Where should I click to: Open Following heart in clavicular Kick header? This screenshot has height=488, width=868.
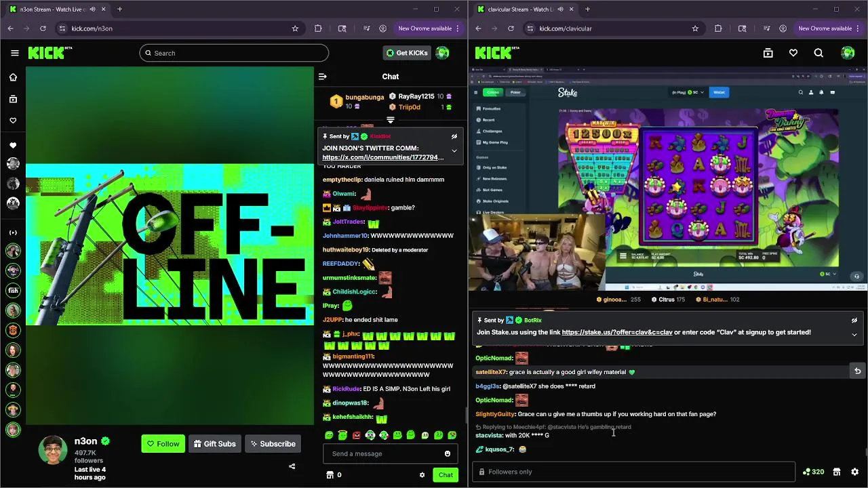[x=793, y=53]
